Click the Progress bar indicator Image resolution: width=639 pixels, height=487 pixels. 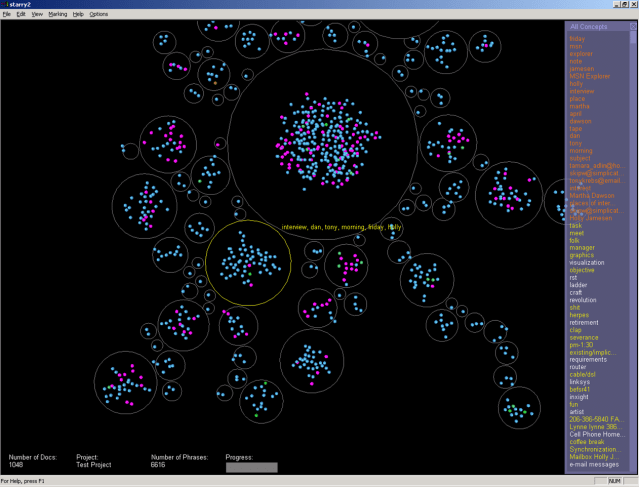(x=251, y=466)
